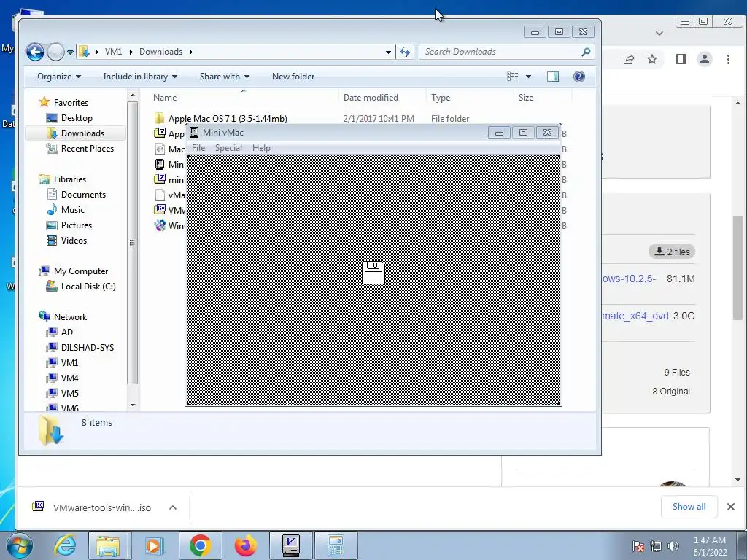
Task: Click the search magnifier icon in Explorer
Action: [x=586, y=52]
